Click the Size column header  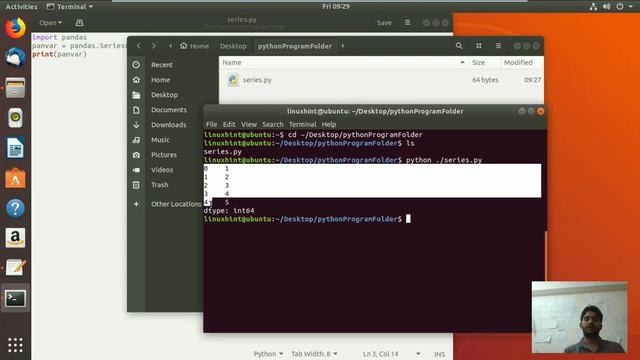pyautogui.click(x=479, y=62)
